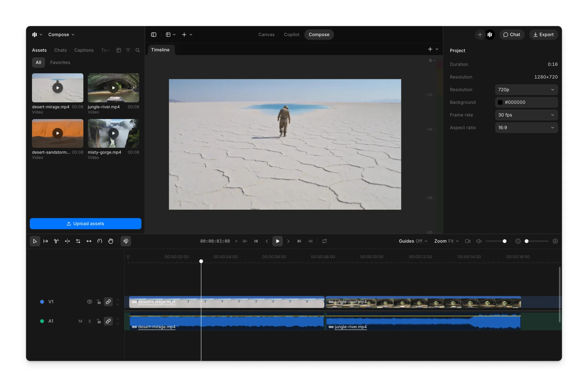The height and width of the screenshot is (387, 588).
Task: Toggle the sidebar panel layout icon
Action: [153, 35]
